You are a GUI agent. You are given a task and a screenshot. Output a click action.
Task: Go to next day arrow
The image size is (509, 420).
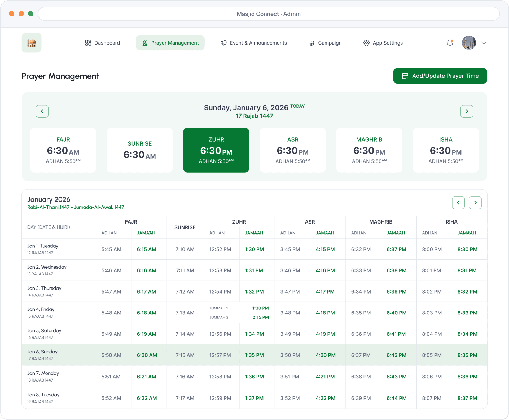point(467,111)
